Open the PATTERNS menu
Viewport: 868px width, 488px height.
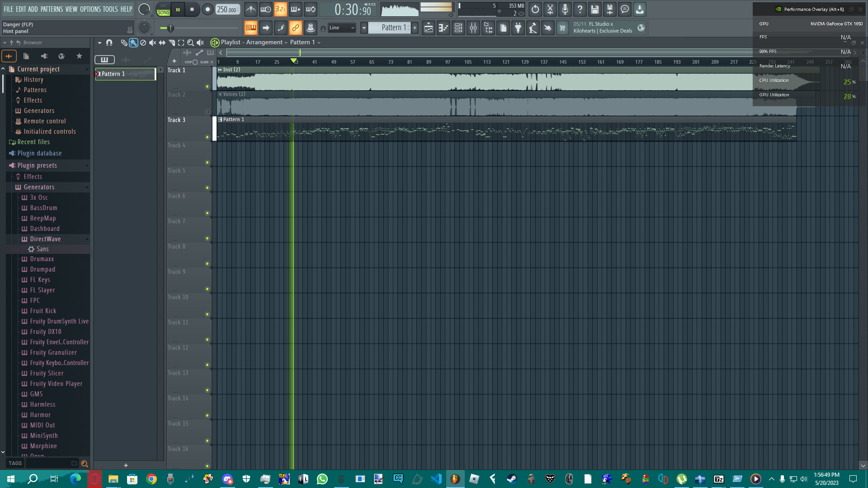tap(52, 9)
